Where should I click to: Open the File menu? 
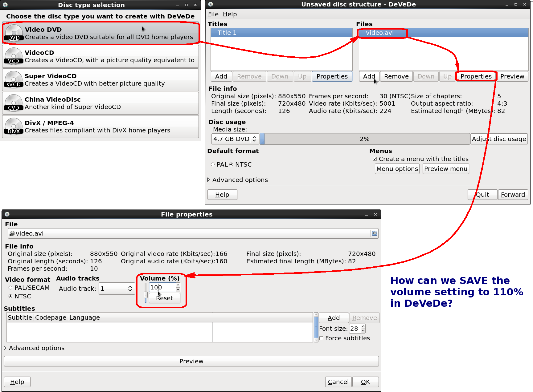pos(213,14)
